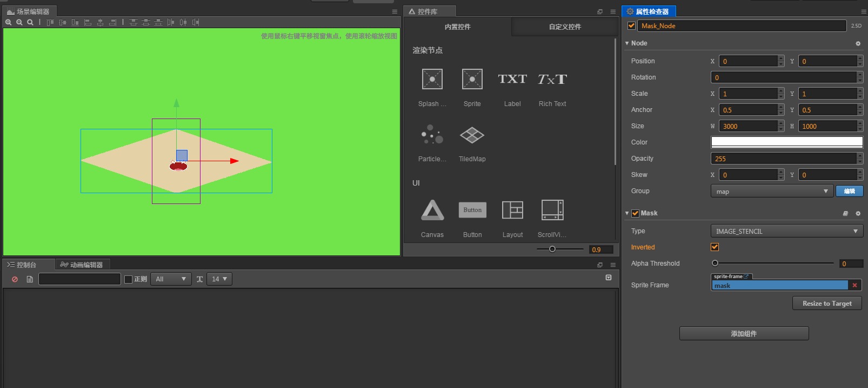The height and width of the screenshot is (388, 868).
Task: Zoom in the scene editor view
Action: 9,22
